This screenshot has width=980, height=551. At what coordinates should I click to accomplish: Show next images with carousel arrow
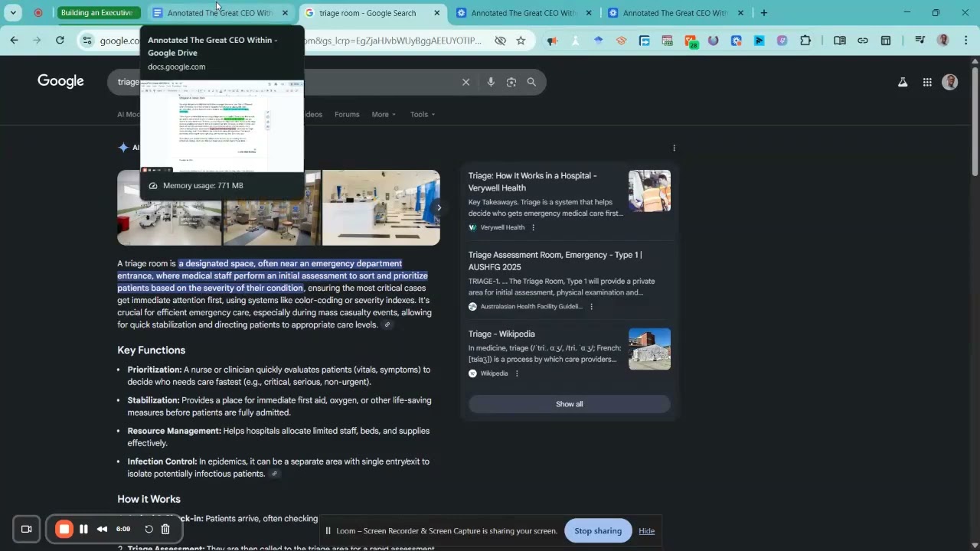click(x=438, y=207)
